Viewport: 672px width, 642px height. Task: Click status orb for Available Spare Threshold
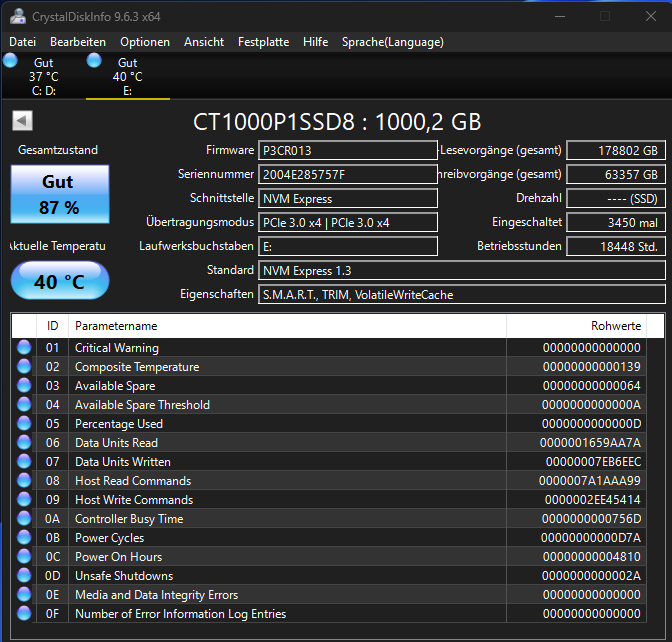24,404
